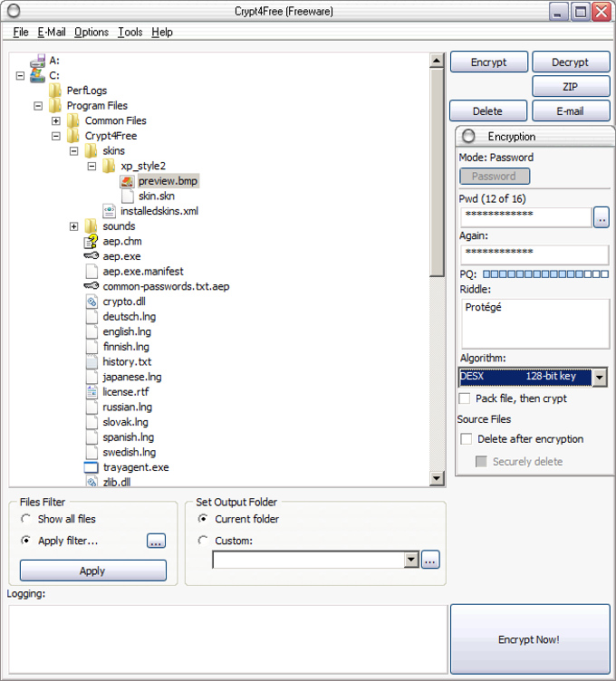This screenshot has width=616, height=681.
Task: Collapse the Crypt4Free node
Action: tap(56, 136)
